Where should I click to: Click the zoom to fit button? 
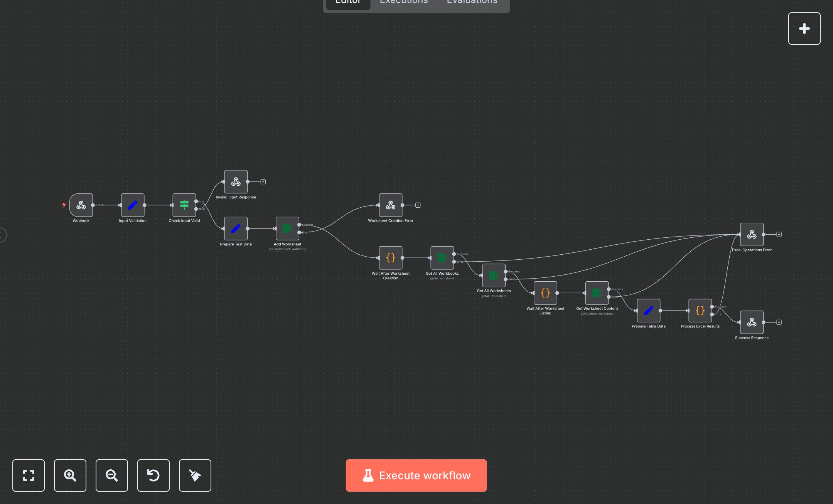coord(29,475)
